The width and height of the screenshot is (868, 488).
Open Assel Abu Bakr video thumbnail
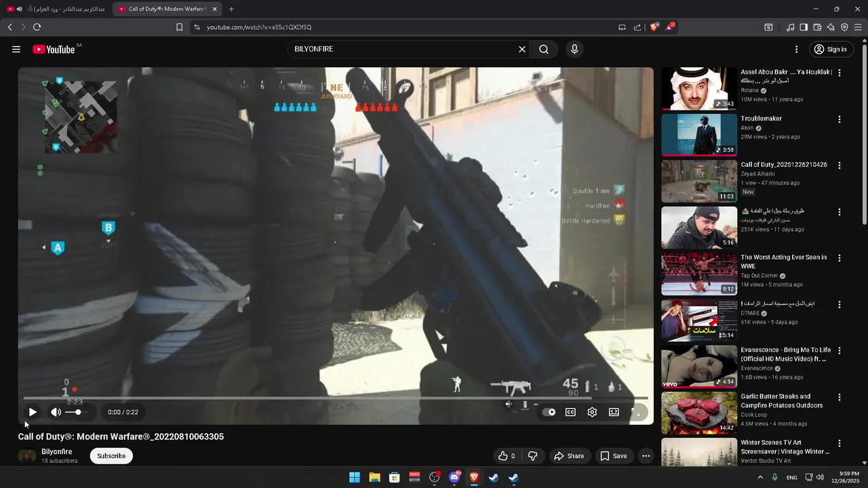pyautogui.click(x=699, y=88)
